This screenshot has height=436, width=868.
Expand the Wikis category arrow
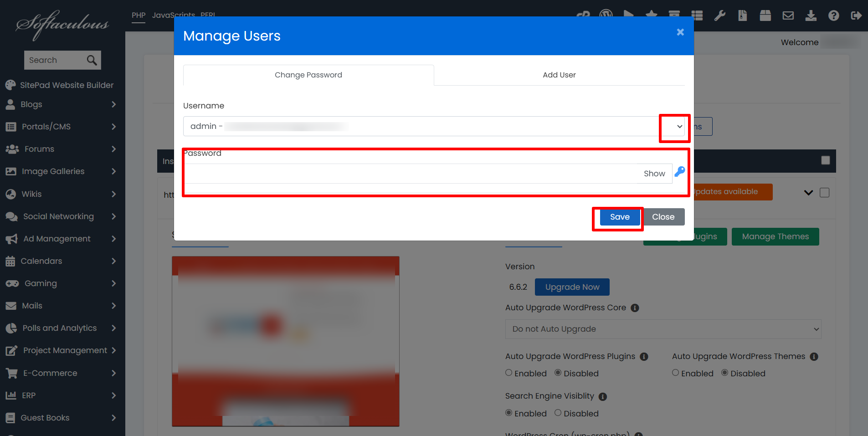click(x=113, y=194)
